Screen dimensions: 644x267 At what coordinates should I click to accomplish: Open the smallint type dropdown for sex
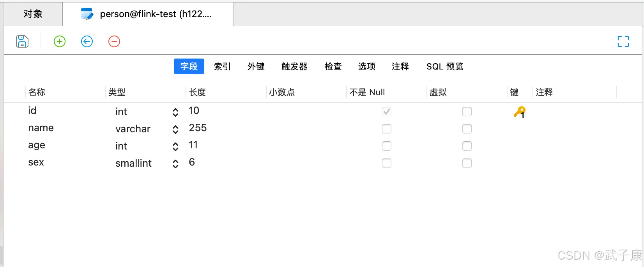[x=175, y=164]
